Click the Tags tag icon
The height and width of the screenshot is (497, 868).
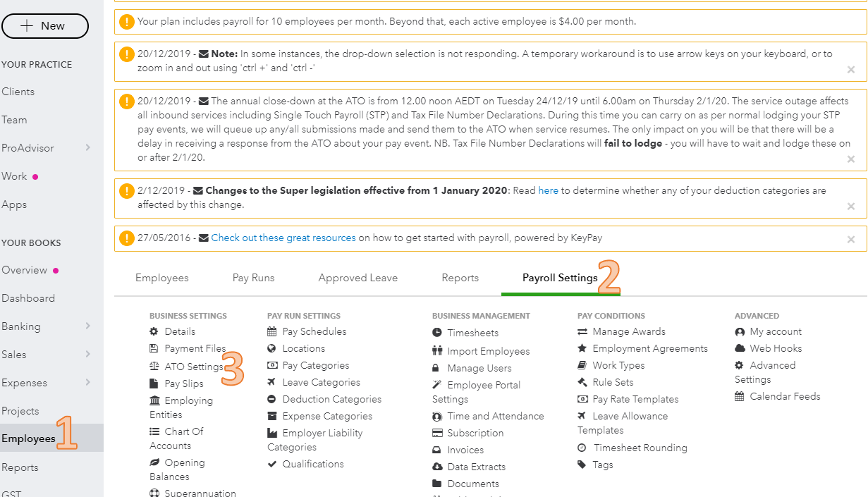(582, 465)
